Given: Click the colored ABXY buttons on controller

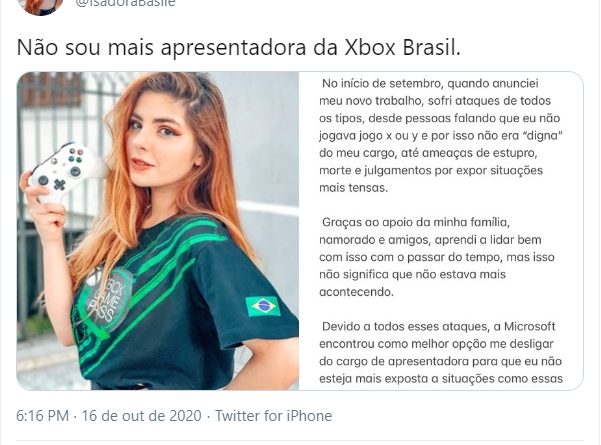Looking at the screenshot, I should point(76,154).
